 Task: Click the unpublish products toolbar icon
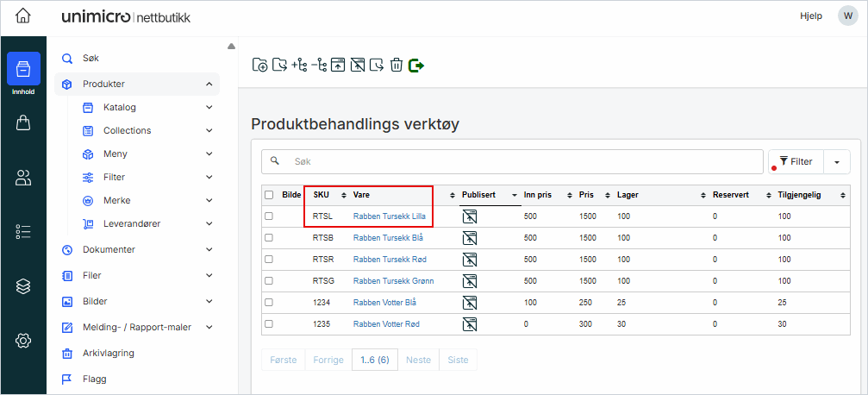click(x=357, y=65)
